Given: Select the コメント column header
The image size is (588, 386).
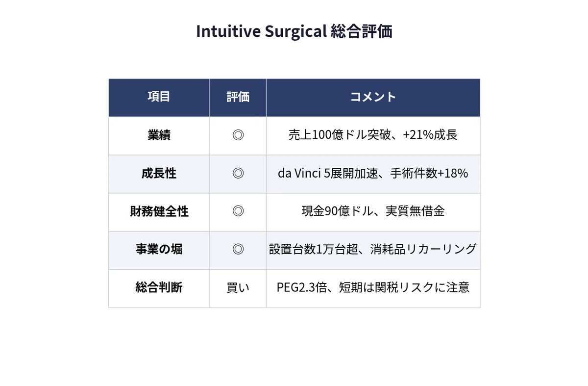Looking at the screenshot, I should click(373, 97).
